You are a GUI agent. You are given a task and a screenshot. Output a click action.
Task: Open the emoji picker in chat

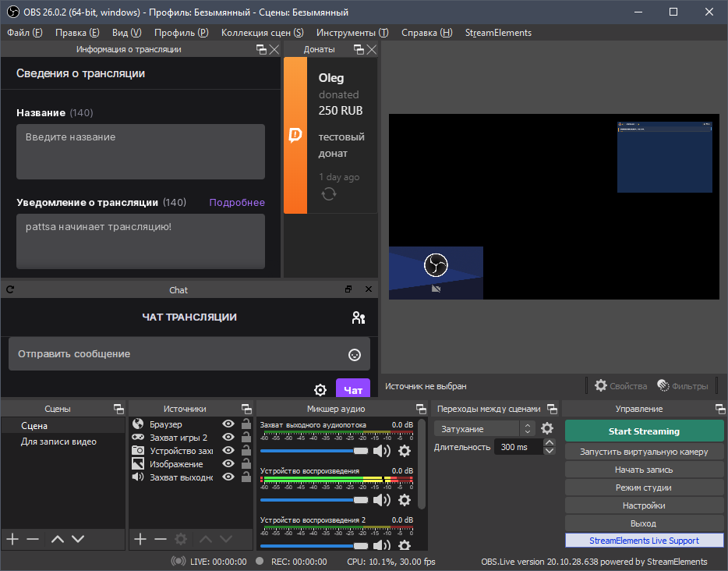pos(355,355)
